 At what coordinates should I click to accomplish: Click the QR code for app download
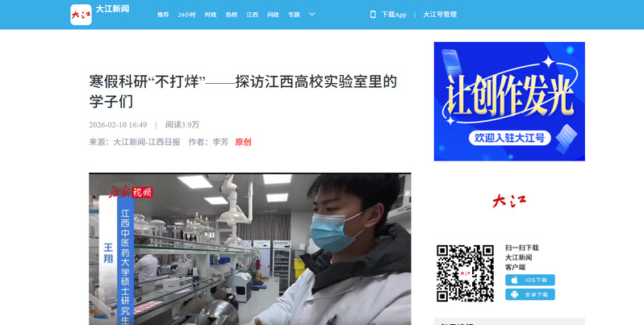point(465,273)
